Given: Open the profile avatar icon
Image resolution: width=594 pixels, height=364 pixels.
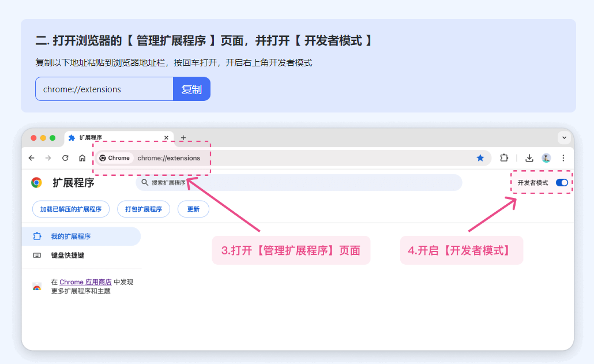Looking at the screenshot, I should pyautogui.click(x=546, y=158).
